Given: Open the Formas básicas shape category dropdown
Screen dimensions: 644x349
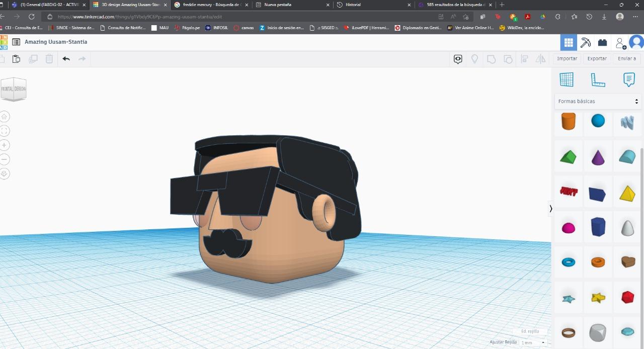Looking at the screenshot, I should coord(597,101).
